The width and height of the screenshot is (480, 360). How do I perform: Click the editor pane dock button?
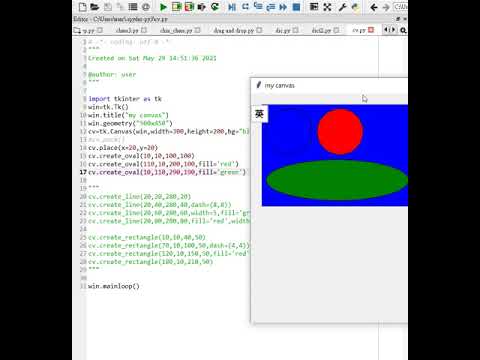point(398,19)
